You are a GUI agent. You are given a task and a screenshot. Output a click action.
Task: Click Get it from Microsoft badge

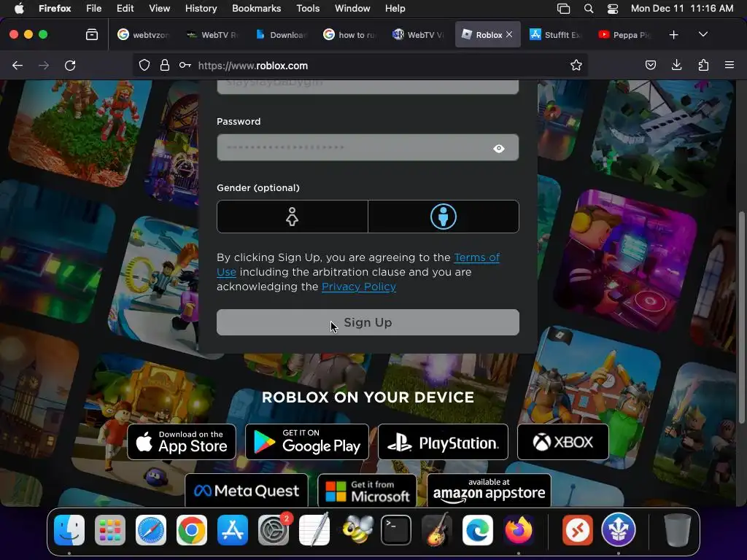(367, 491)
